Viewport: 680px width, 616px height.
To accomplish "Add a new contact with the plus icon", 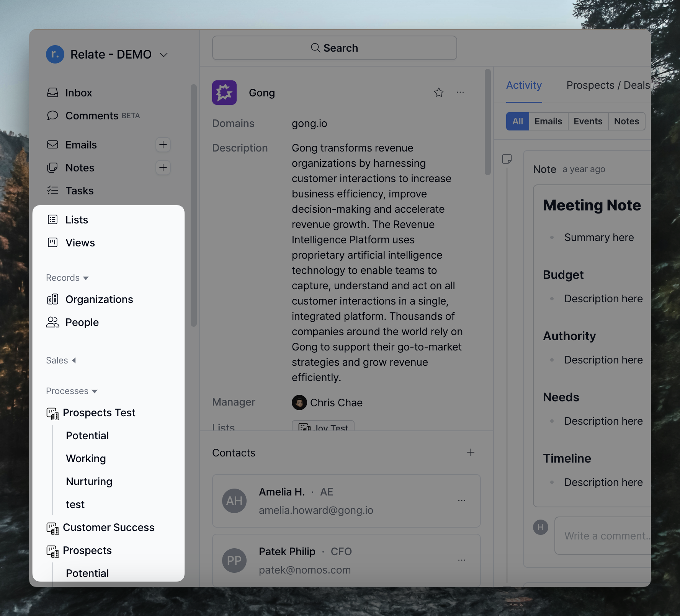I will pos(471,452).
